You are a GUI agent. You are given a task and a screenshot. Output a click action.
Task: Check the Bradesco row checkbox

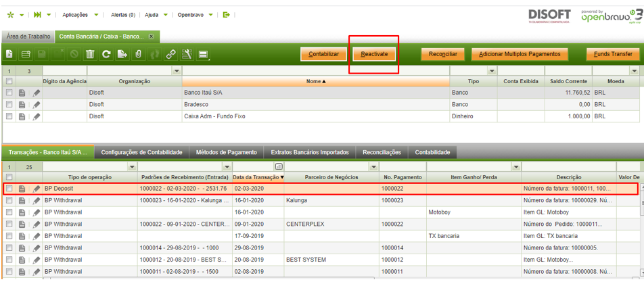[9, 105]
